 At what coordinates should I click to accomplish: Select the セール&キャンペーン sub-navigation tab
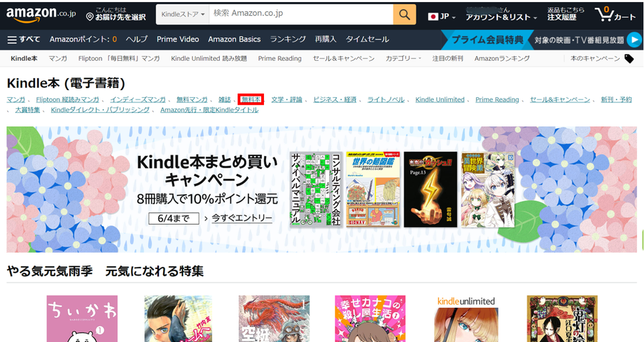coord(343,59)
